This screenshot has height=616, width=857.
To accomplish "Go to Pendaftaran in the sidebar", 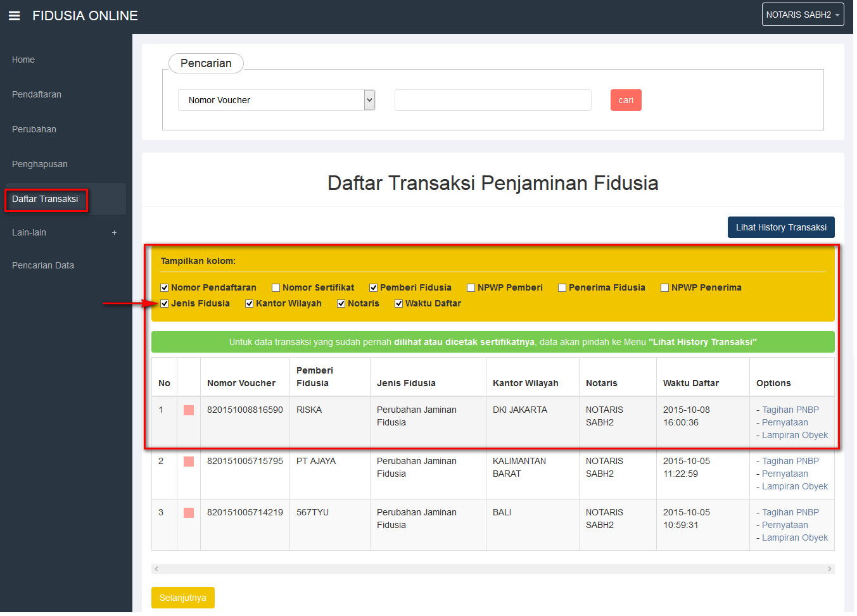I will click(x=37, y=94).
